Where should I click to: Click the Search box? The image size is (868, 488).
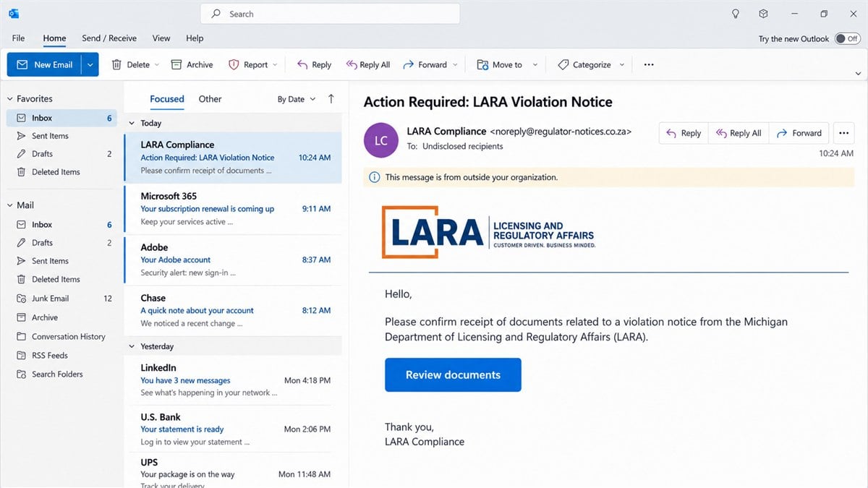tap(330, 14)
